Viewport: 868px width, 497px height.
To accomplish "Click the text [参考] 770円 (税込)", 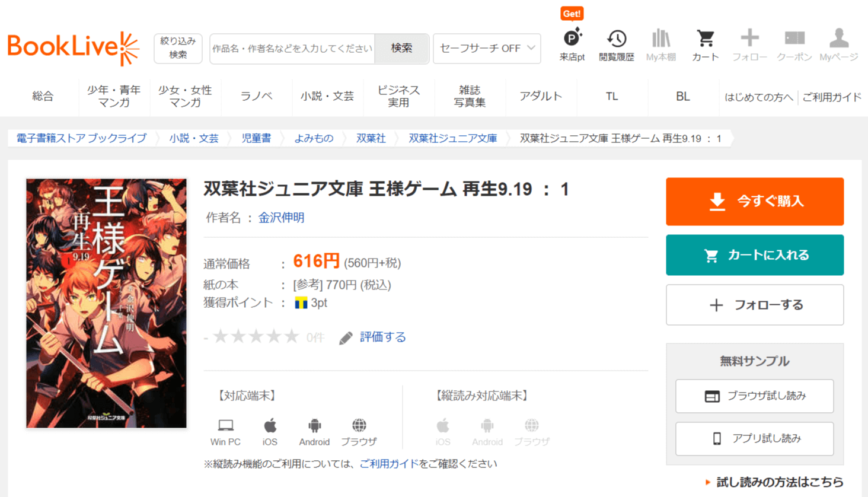I will (342, 285).
